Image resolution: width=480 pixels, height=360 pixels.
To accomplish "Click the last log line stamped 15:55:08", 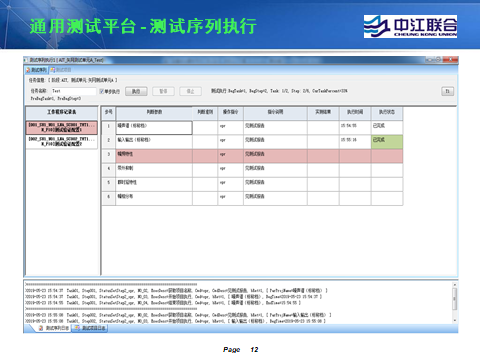I will point(175,321).
